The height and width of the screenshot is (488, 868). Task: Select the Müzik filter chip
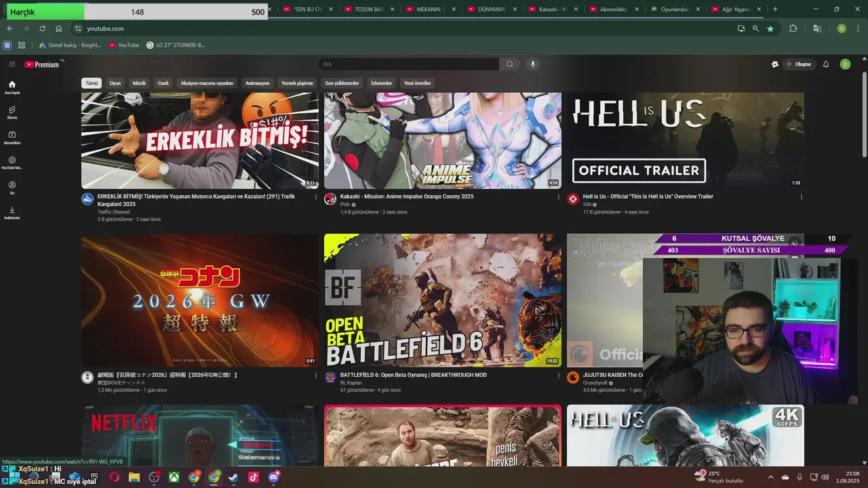139,83
